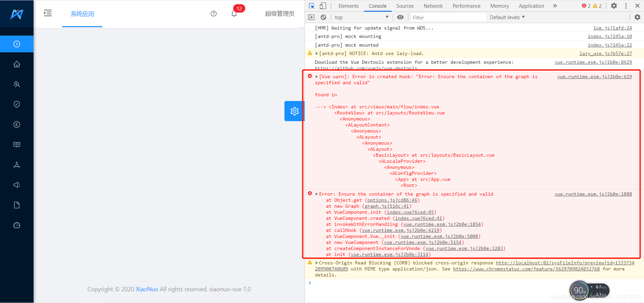Screen dimensions: 644x303
Task: Open the chromestatus.com feature link
Action: [526, 269]
